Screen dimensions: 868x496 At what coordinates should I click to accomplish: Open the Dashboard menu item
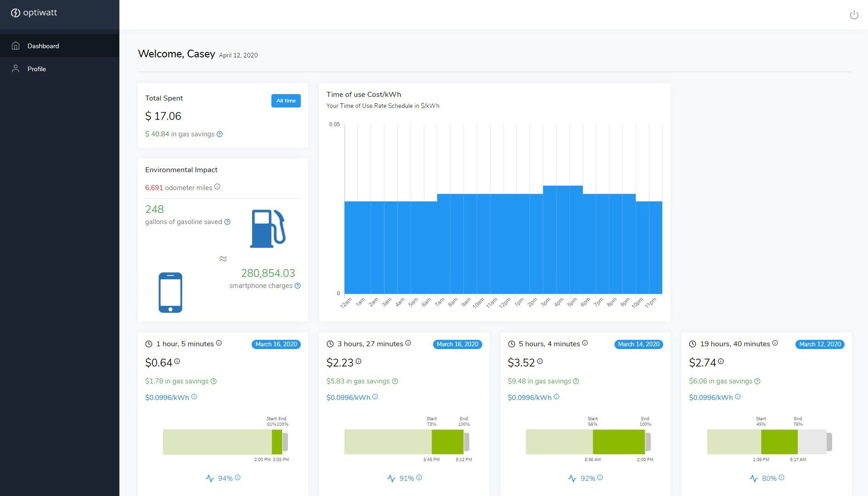tap(43, 46)
